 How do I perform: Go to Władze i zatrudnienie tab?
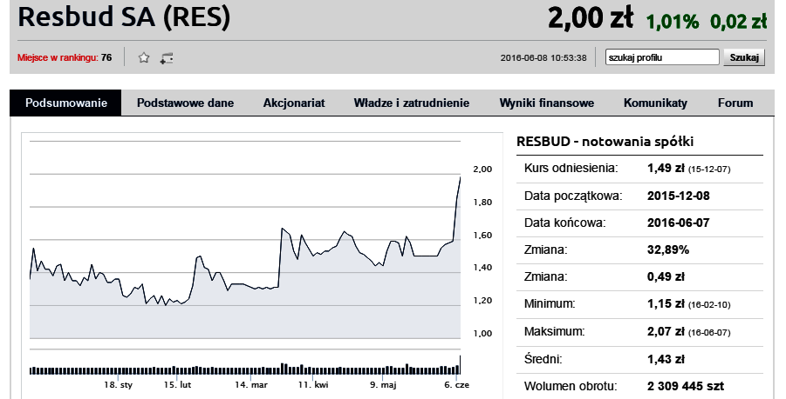[x=412, y=103]
